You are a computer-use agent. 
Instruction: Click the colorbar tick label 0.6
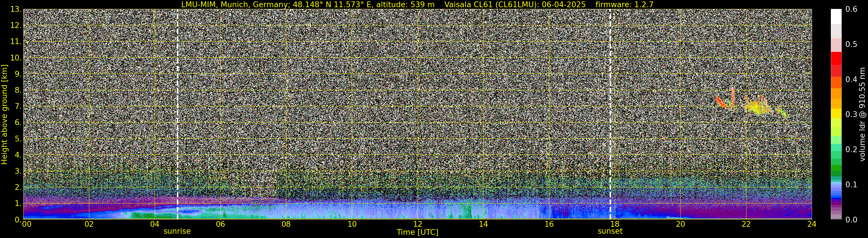coord(851,10)
